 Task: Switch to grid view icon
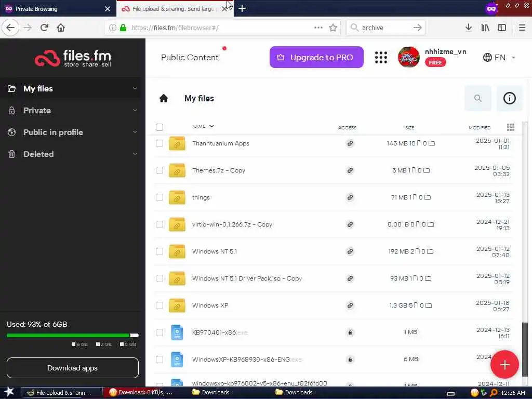[x=511, y=127]
